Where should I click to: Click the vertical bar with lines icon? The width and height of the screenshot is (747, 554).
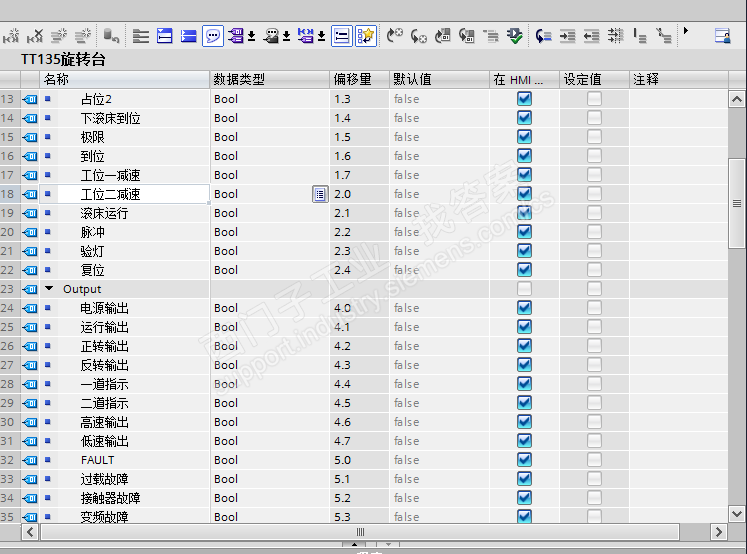click(x=640, y=36)
